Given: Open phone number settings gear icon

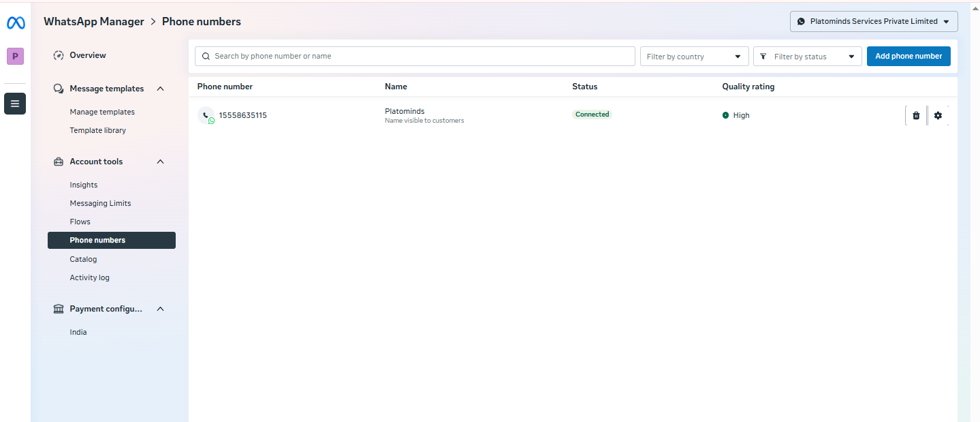Looking at the screenshot, I should coord(938,116).
